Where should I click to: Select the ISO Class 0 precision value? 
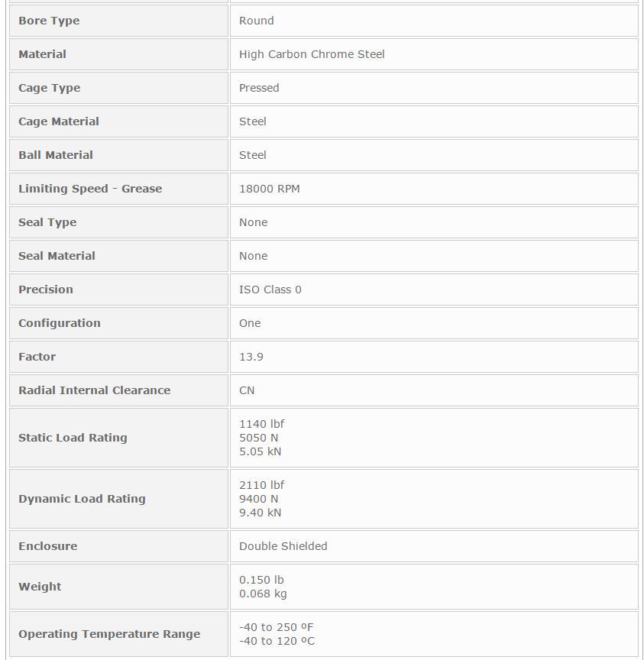click(x=270, y=290)
